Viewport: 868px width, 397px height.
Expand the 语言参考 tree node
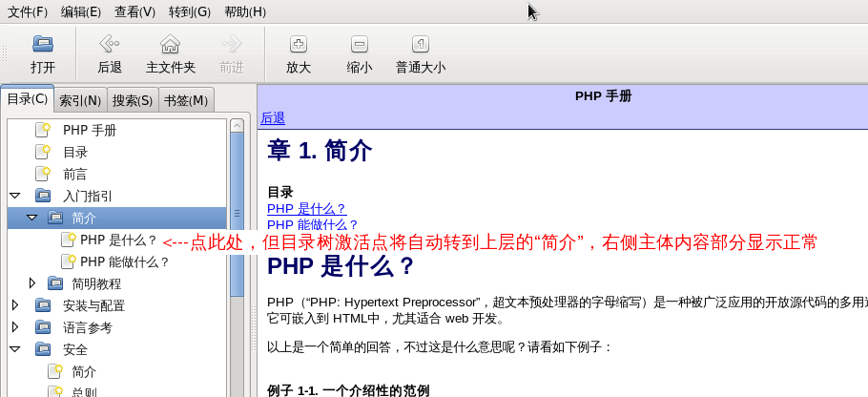(x=15, y=327)
